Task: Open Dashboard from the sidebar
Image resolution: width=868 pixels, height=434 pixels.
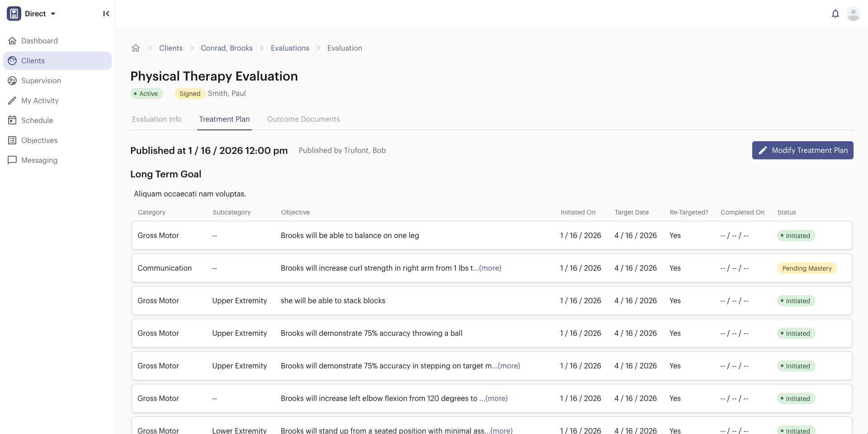Action: coord(39,41)
